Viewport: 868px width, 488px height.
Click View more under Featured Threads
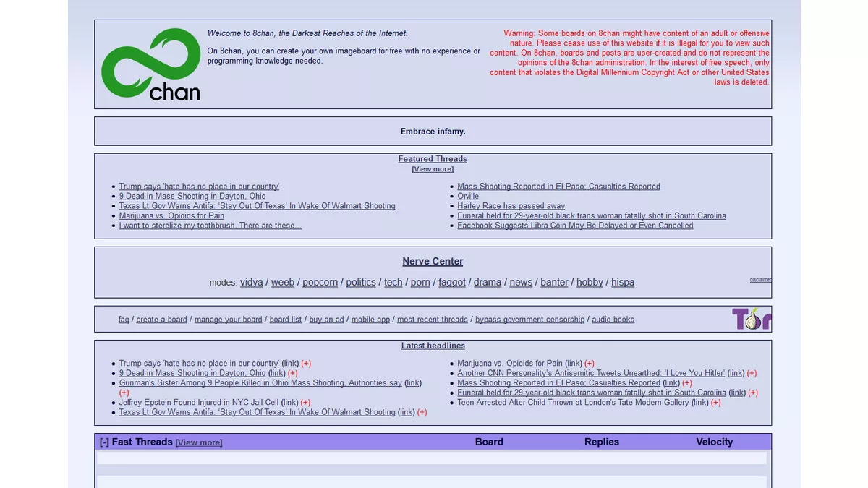[x=433, y=169]
